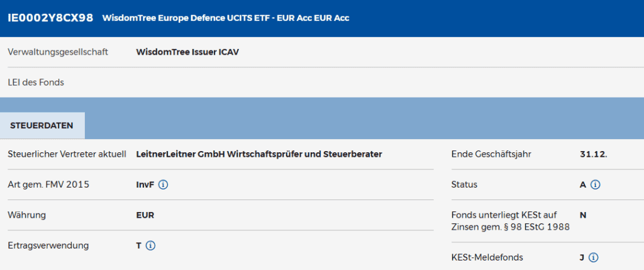The width and height of the screenshot is (644, 270).
Task: Click the LEI des Fonds label
Action: tap(36, 82)
